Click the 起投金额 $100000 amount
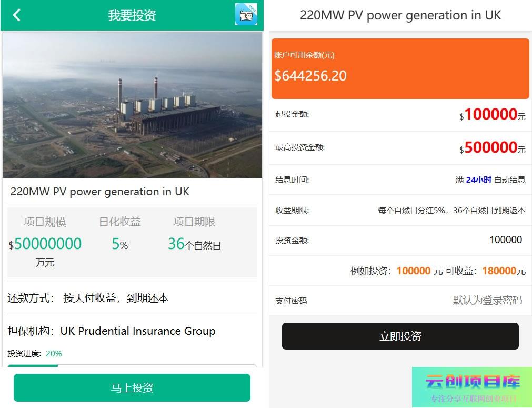Screen dimensions: 532x408 pyautogui.click(x=491, y=115)
